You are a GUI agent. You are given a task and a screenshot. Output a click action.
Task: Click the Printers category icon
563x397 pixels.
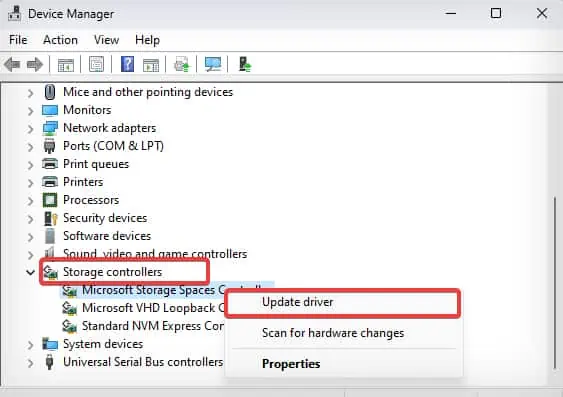point(50,182)
